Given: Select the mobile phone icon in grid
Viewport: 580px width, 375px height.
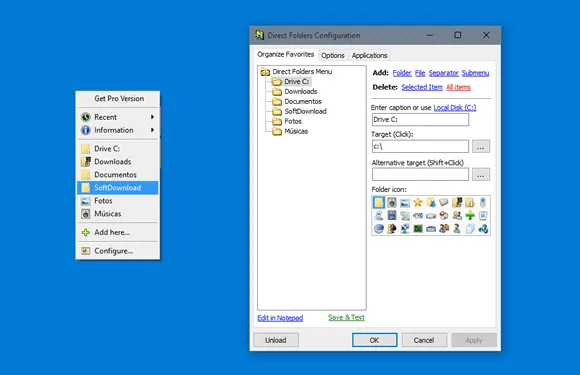Looking at the screenshot, I should tap(483, 202).
